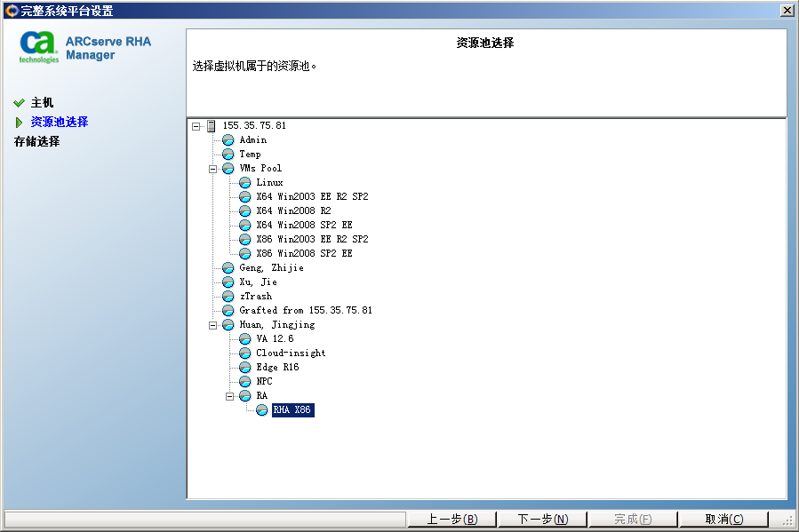Click the green arrow next to 资源池选择

[19, 123]
